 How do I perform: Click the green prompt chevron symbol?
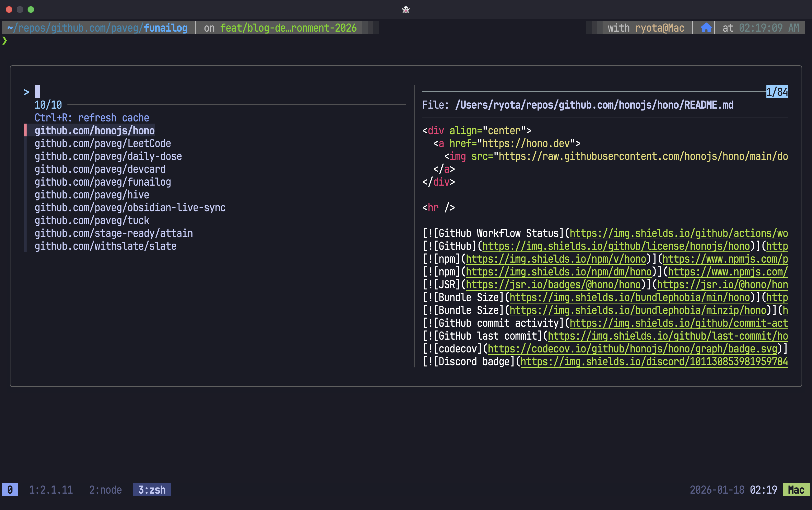pyautogui.click(x=4, y=40)
